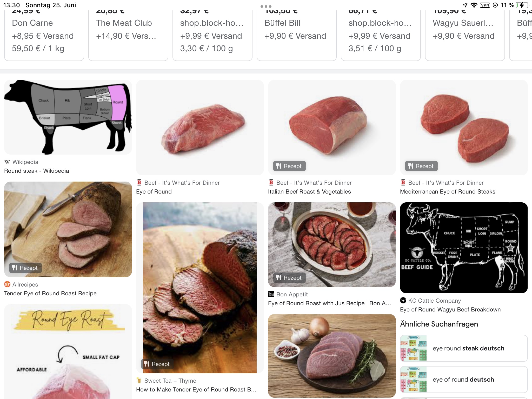Select related search eye of round deutsch
Image resolution: width=532 pixels, height=399 pixels.
(464, 380)
